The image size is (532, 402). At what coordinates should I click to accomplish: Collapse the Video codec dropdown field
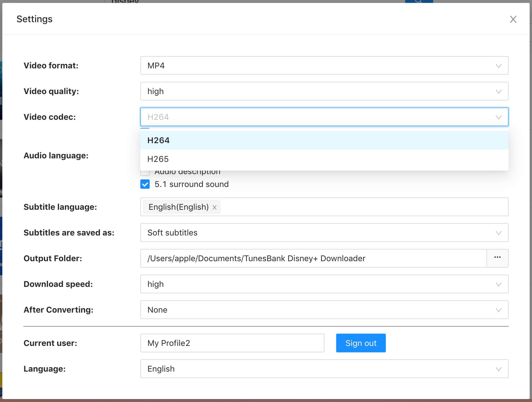(324, 117)
